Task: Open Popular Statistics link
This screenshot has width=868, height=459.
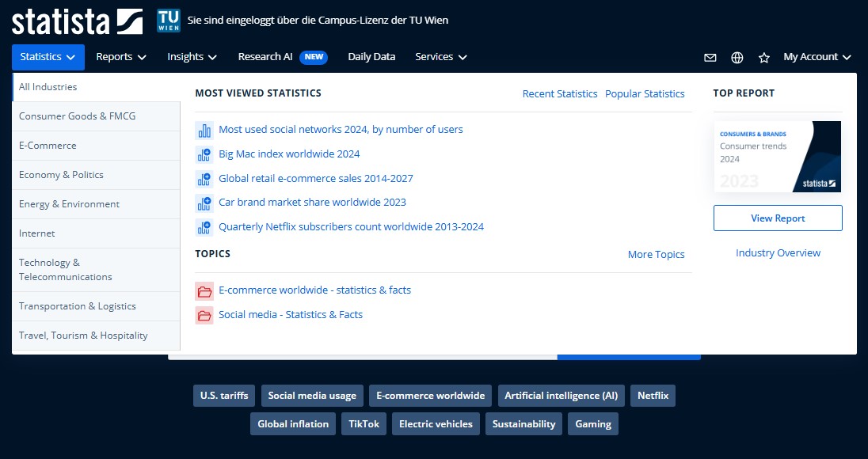Action: [645, 94]
